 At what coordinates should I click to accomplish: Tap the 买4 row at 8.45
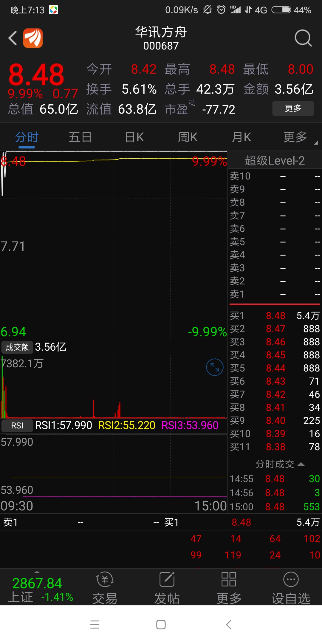pos(275,355)
